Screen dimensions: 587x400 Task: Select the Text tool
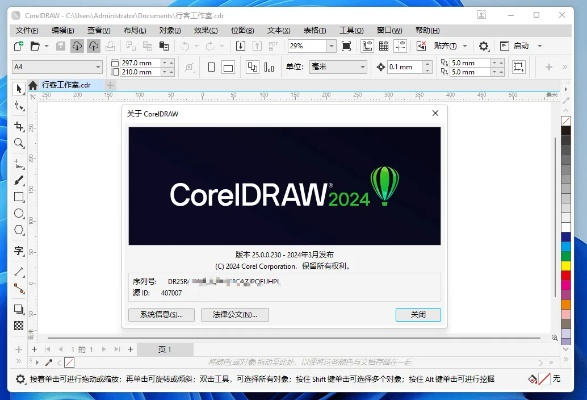coord(19,250)
